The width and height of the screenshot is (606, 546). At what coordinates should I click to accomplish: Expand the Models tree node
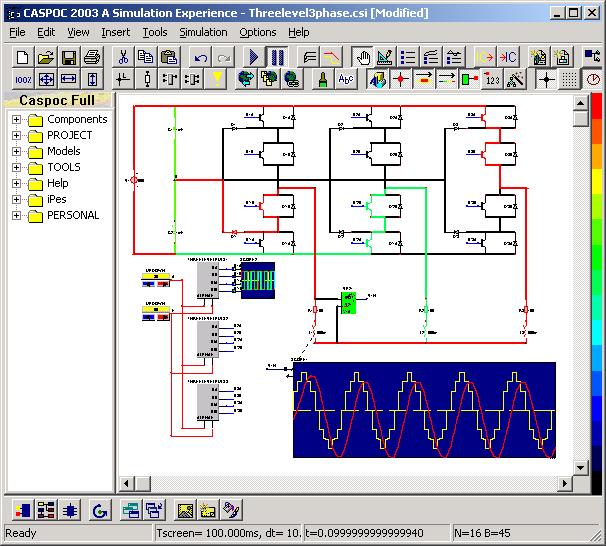16,151
